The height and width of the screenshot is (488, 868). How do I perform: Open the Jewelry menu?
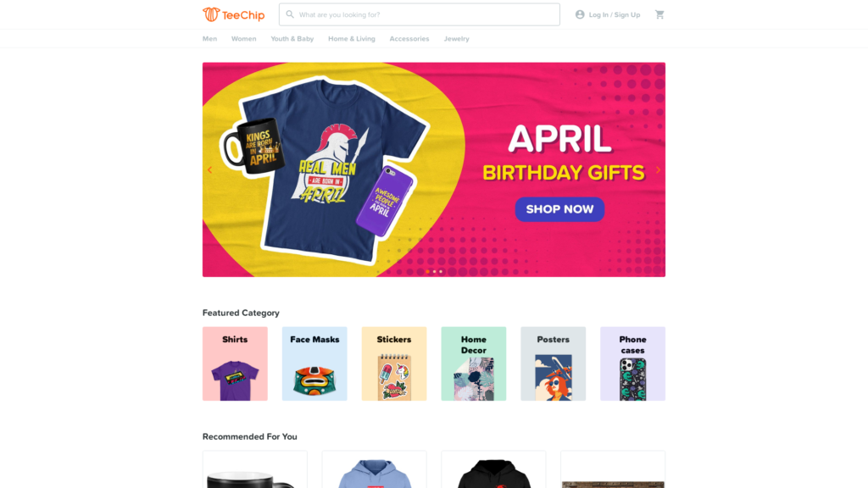click(x=456, y=39)
